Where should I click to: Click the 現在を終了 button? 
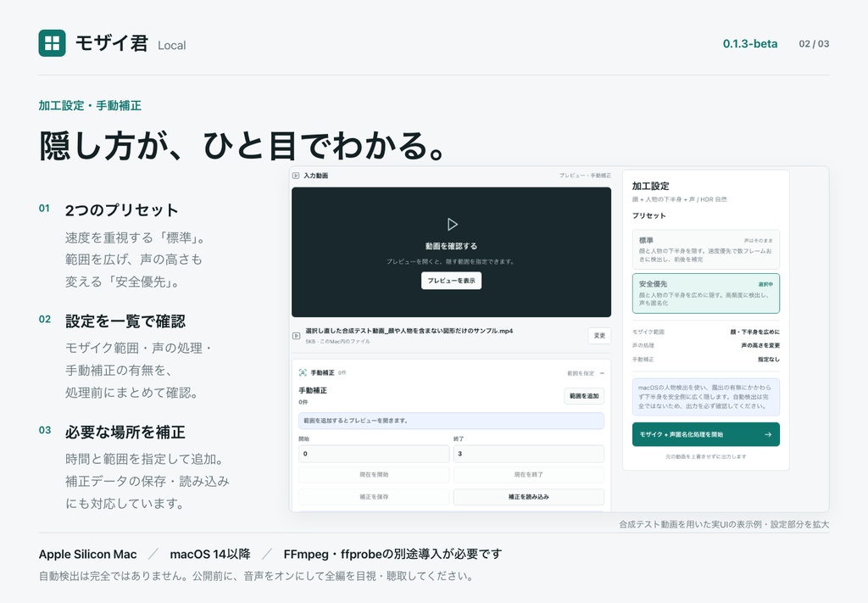[529, 475]
